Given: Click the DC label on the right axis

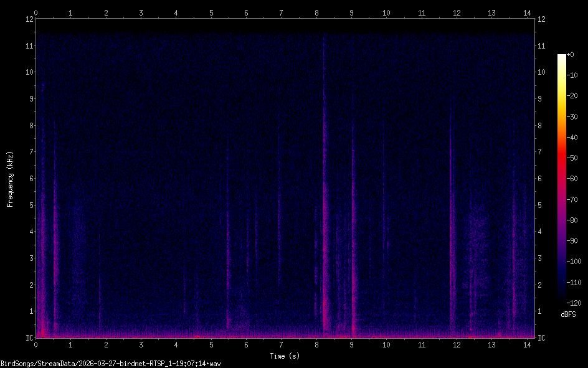Looking at the screenshot, I should click(x=542, y=338).
